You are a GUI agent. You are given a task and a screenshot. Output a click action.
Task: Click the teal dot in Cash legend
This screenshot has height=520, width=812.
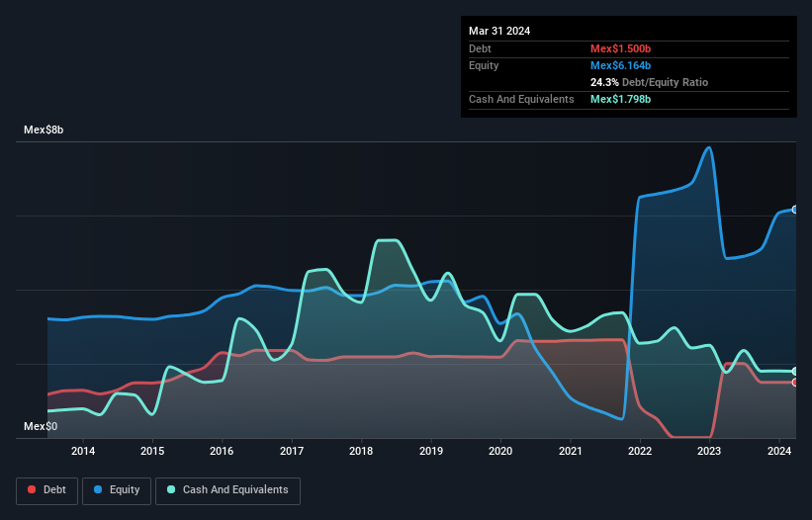(171, 489)
